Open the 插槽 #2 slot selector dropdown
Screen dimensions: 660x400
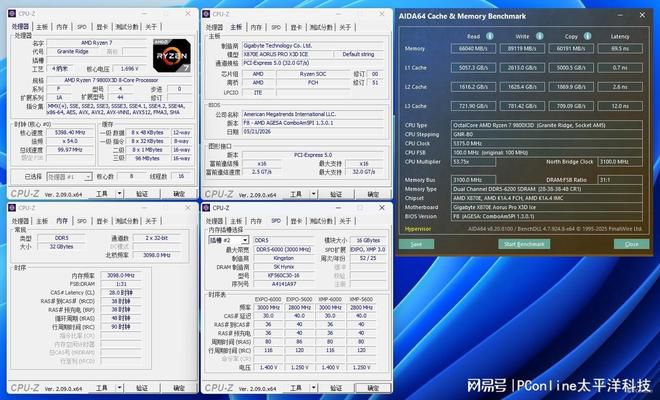(245, 240)
